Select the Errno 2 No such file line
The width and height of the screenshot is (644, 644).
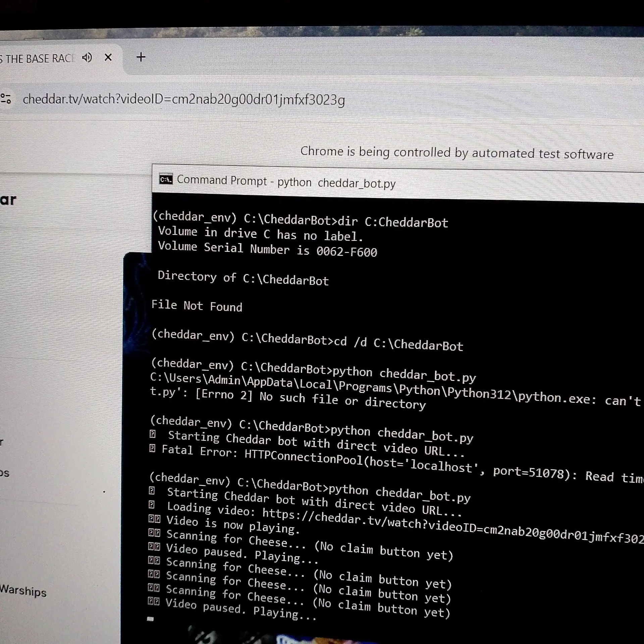click(x=288, y=398)
